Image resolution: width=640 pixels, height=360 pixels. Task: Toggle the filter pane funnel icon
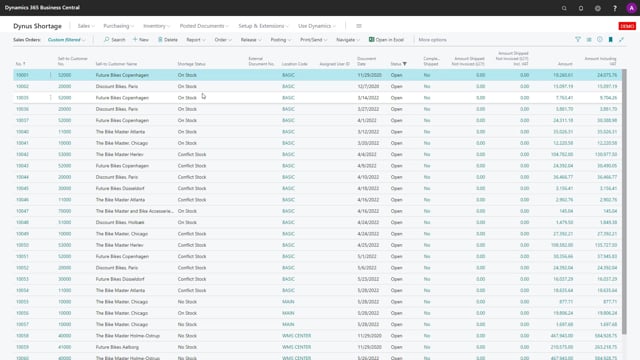(578, 40)
